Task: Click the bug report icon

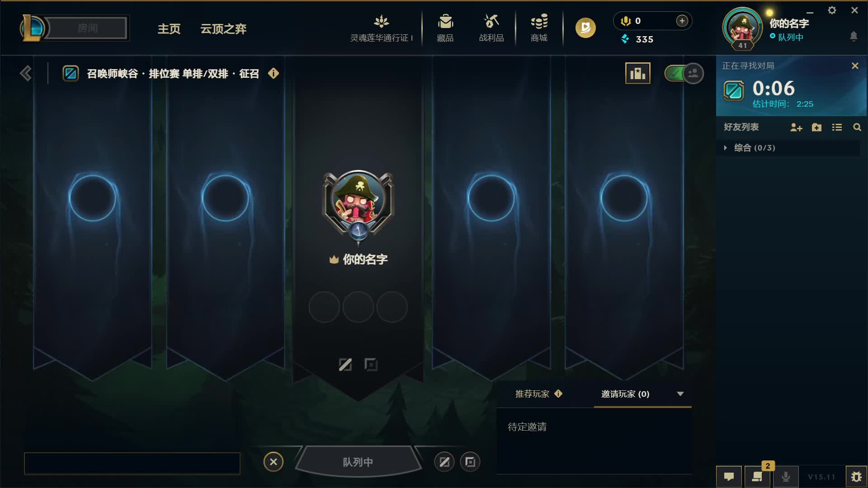Action: click(856, 477)
